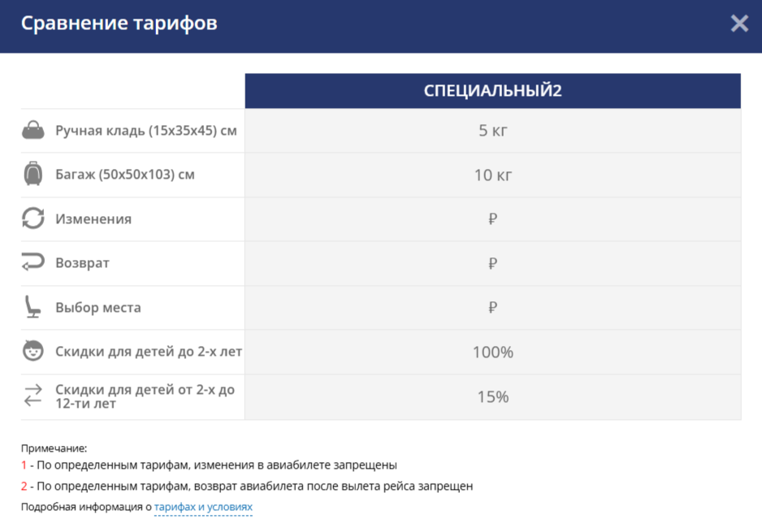Click the 100% infant discount value

[x=493, y=353]
